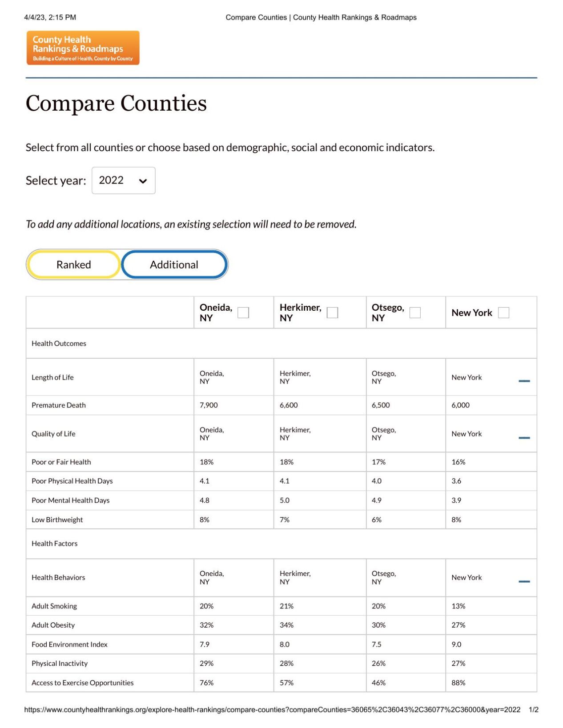Tick the Otsego, NY column checkbox
The image size is (563, 728).
(415, 312)
